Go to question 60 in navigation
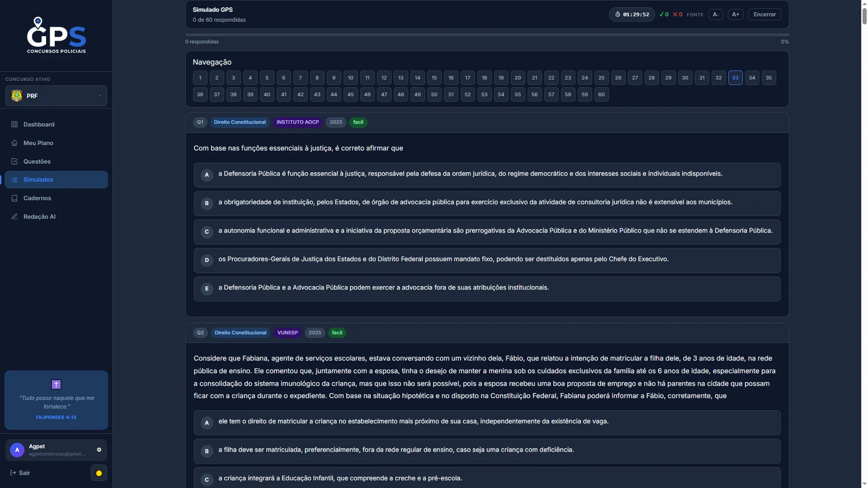The height and width of the screenshot is (488, 868). 601,94
